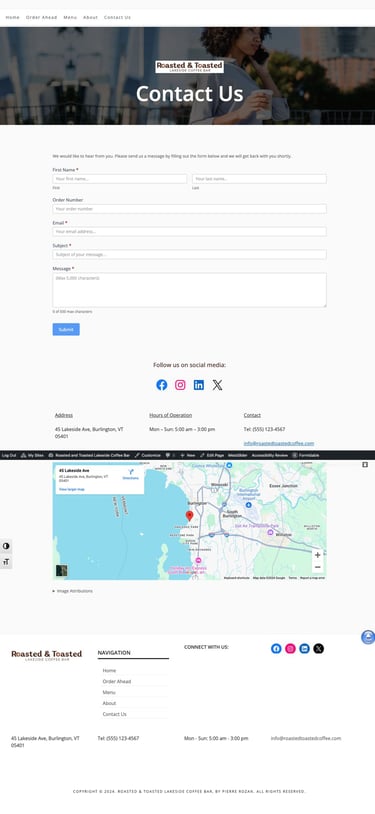Screen dimensions: 375x814
Task: Expand Image Attributions section
Action: [x=73, y=591]
